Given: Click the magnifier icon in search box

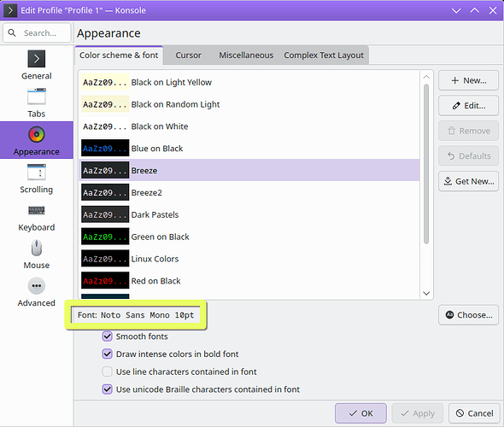Looking at the screenshot, I should click(12, 32).
